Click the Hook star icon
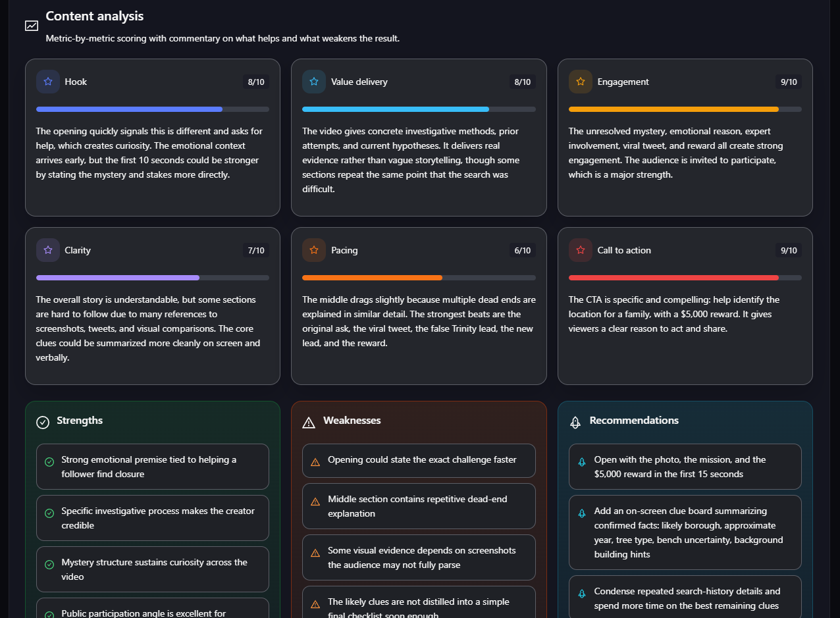 coord(48,82)
